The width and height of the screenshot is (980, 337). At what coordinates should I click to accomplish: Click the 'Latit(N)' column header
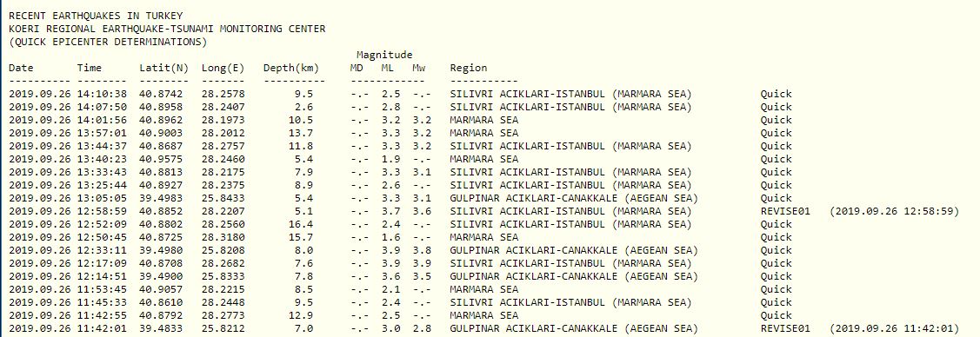click(163, 68)
